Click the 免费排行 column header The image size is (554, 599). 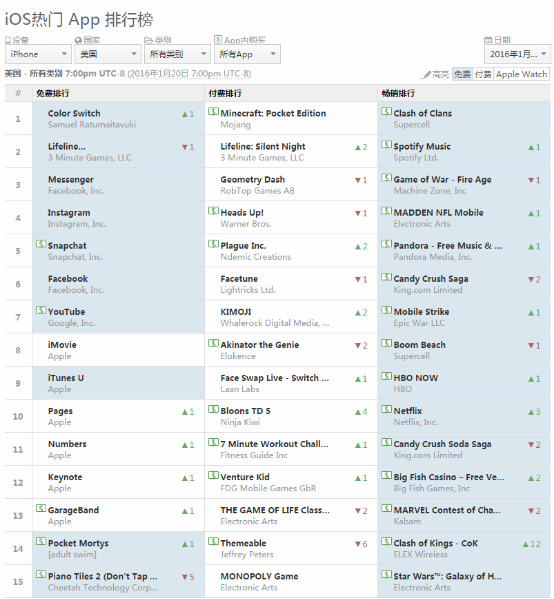(x=53, y=93)
